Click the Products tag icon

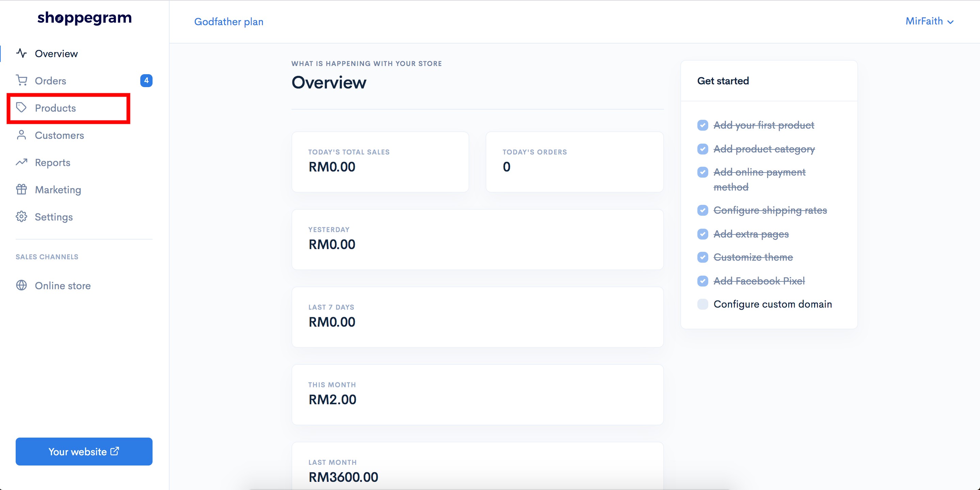pyautogui.click(x=21, y=108)
